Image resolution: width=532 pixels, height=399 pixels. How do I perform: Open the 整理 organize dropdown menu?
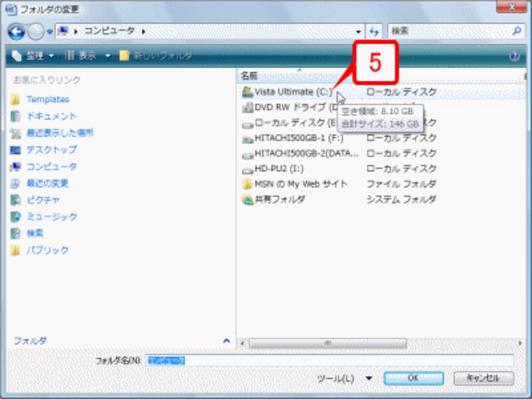(x=33, y=56)
